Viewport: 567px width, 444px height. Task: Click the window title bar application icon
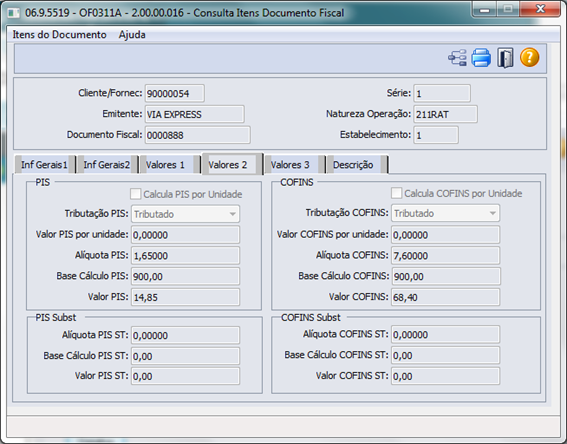point(14,13)
